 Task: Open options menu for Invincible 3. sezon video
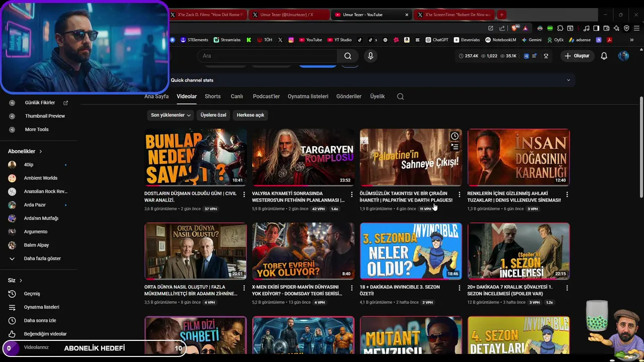(x=459, y=288)
